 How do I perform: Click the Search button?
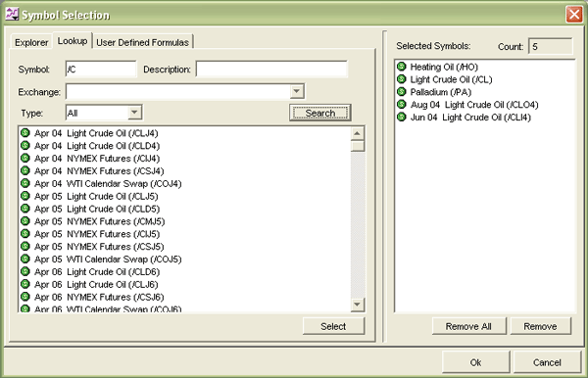[319, 113]
